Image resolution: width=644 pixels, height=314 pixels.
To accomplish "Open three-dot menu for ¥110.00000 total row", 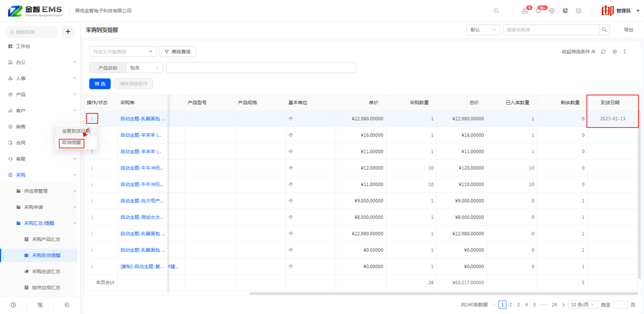I will 92,185.
